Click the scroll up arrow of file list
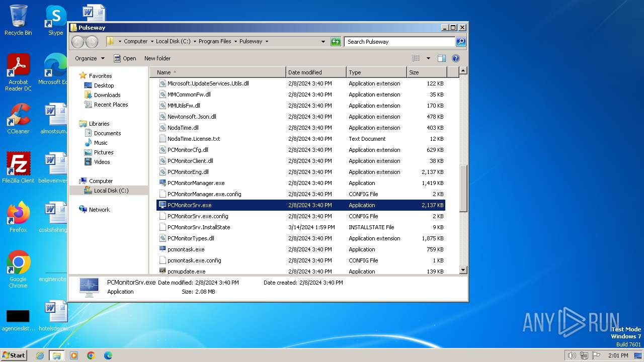This screenshot has height=362, width=644. coord(463,71)
